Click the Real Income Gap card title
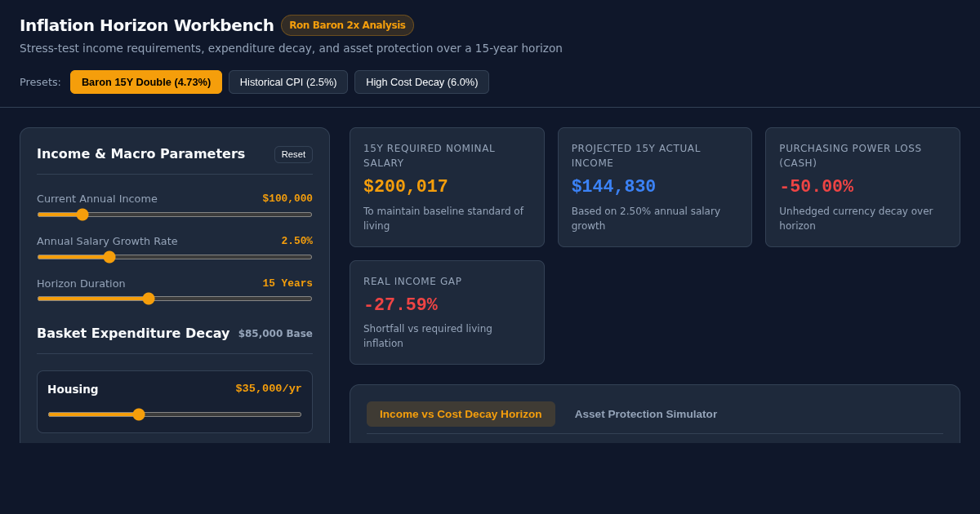 [412, 281]
